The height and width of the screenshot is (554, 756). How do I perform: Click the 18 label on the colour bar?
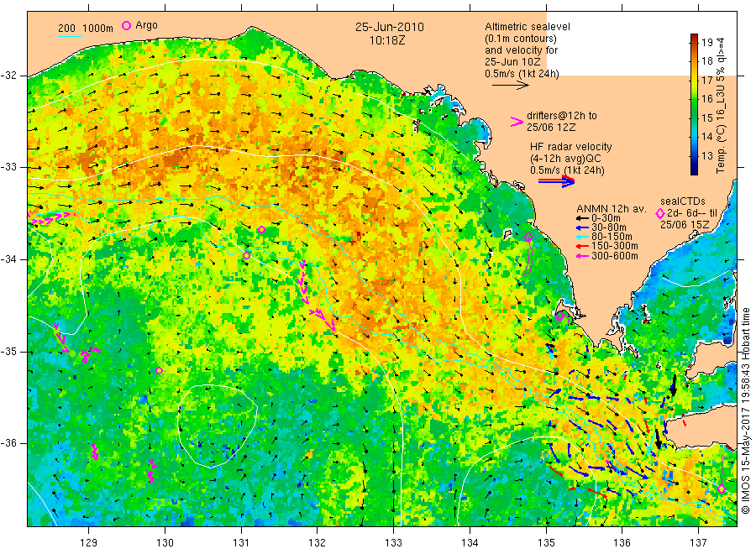tap(706, 61)
